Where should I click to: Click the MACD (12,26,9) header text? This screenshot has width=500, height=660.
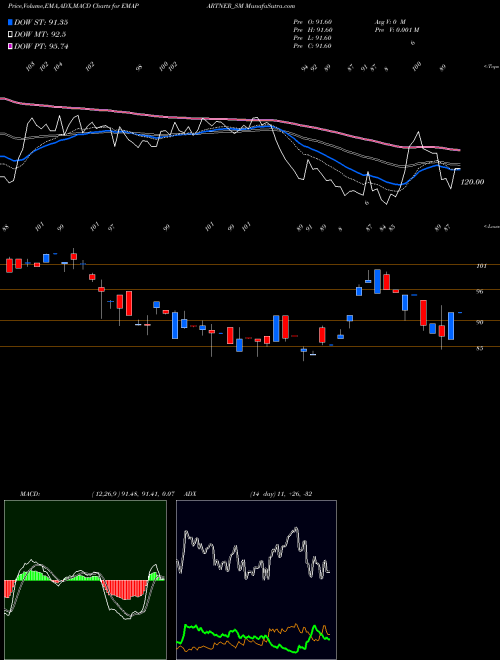(x=97, y=494)
